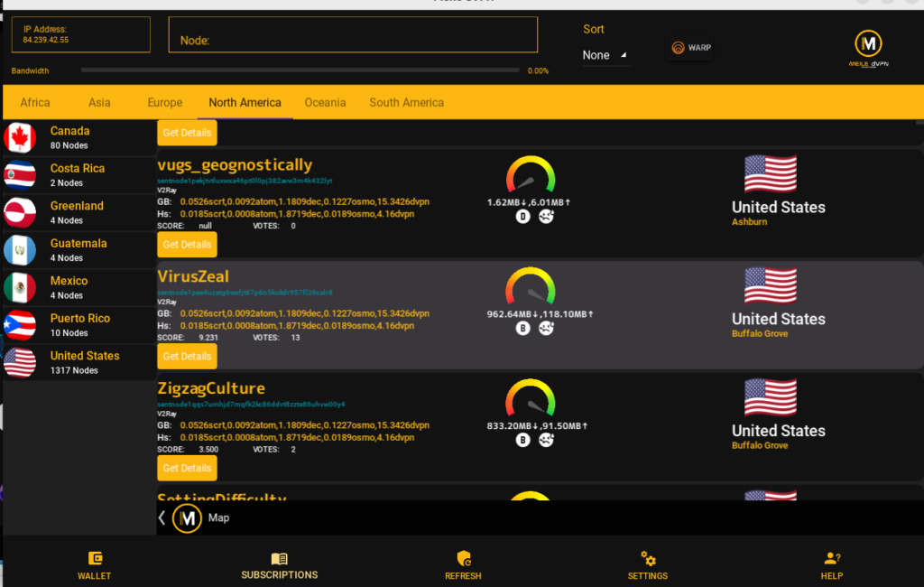
Task: Refresh the node list via shield icon
Action: point(463,565)
